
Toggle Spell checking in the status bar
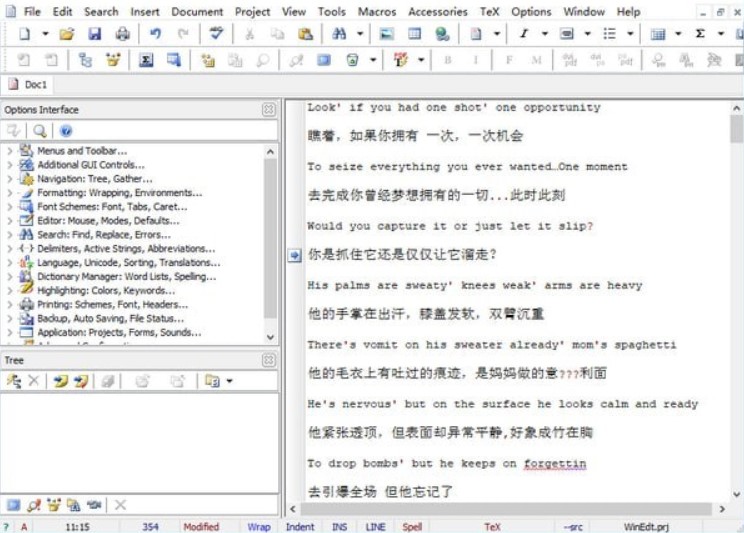412,527
